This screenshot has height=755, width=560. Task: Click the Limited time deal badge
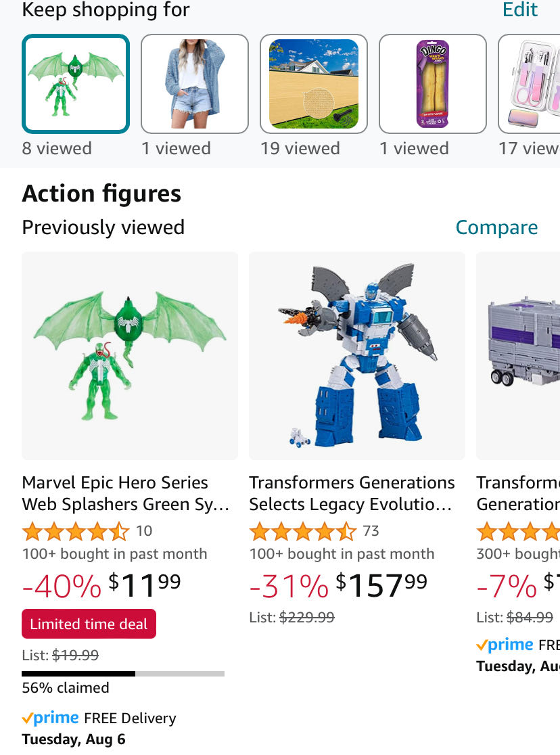[x=89, y=624]
